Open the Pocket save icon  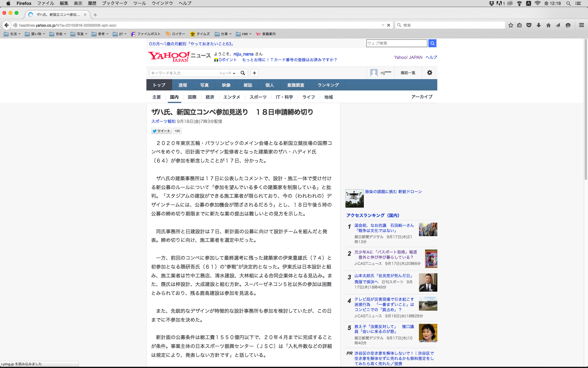(x=529, y=25)
